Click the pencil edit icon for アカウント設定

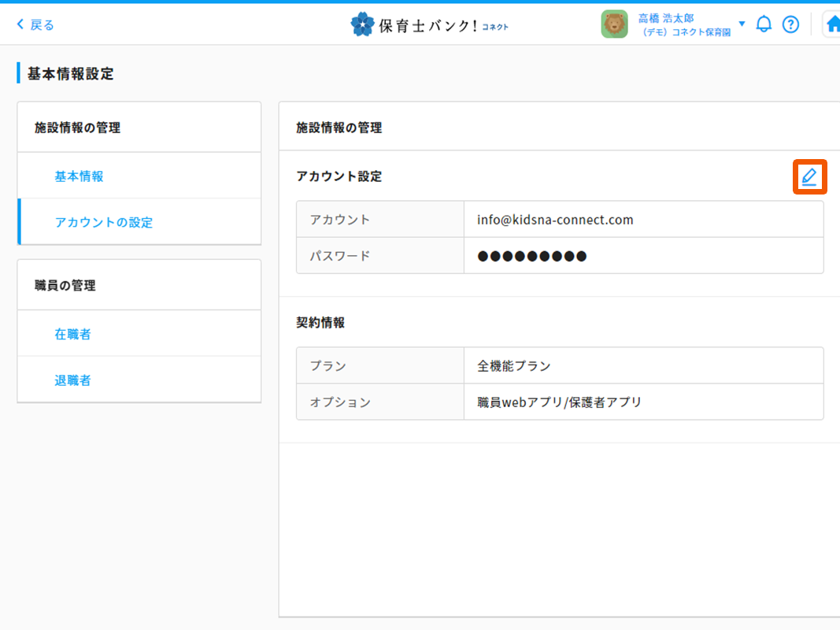[809, 177]
